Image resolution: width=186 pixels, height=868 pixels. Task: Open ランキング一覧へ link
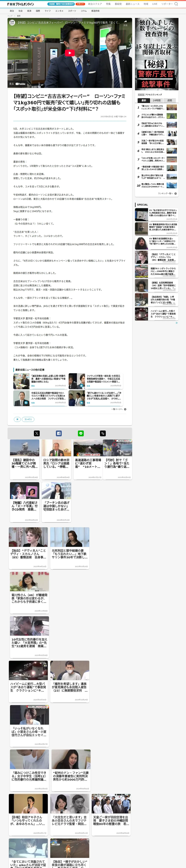(165, 193)
